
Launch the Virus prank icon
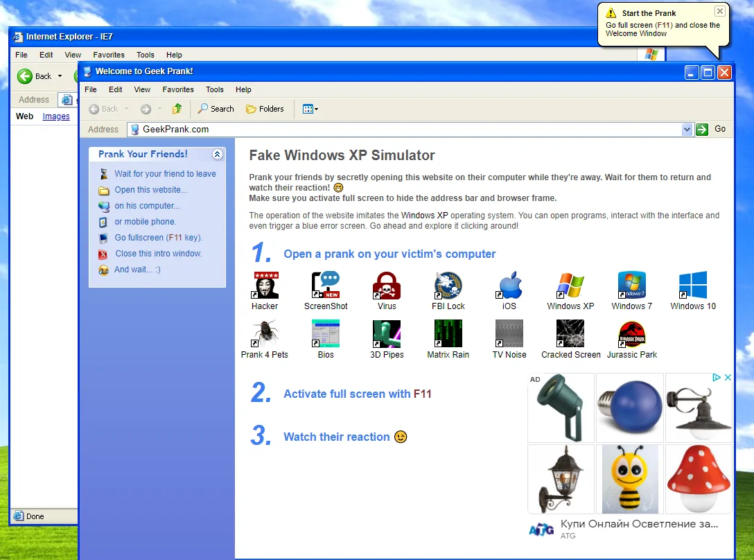[387, 290]
